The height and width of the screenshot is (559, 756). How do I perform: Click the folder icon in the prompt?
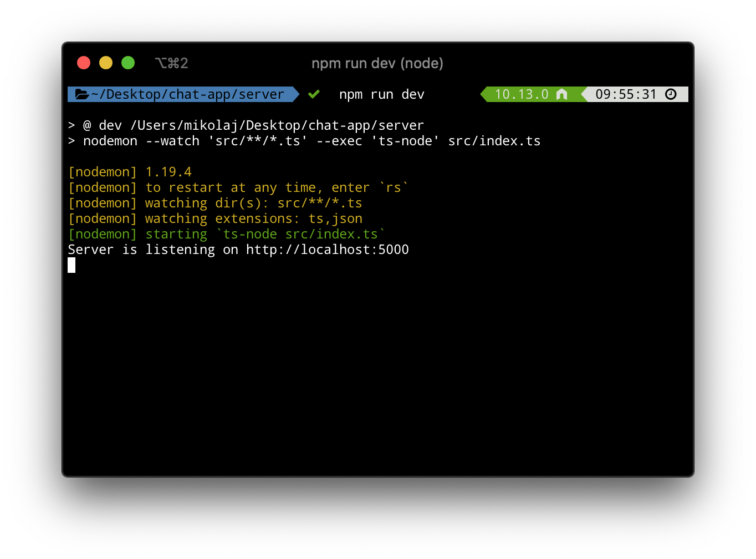pyautogui.click(x=82, y=94)
